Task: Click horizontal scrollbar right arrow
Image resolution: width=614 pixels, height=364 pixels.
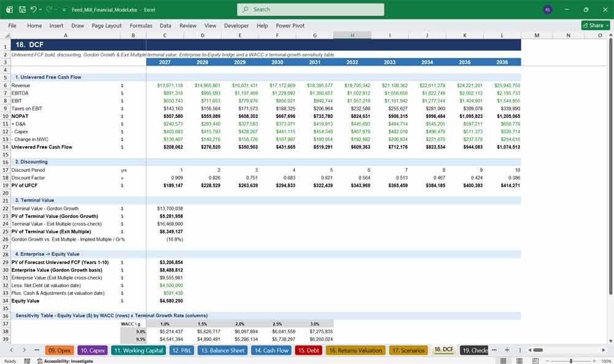Action: (x=604, y=350)
